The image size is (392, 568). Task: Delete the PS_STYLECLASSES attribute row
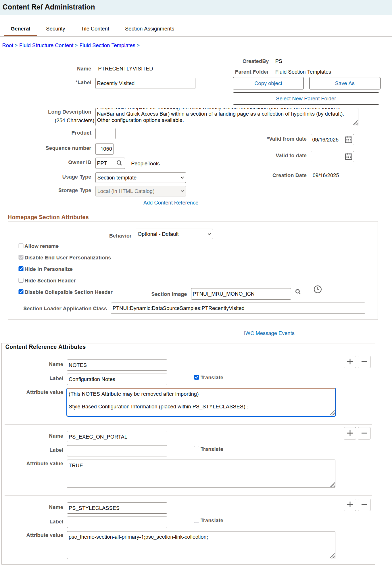[x=364, y=505]
